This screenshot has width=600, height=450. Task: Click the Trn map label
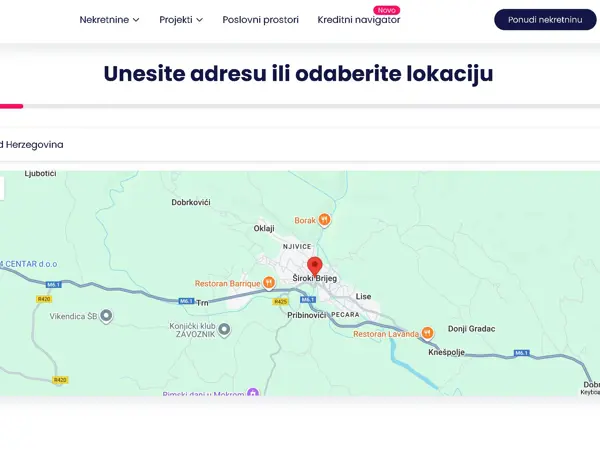(202, 303)
